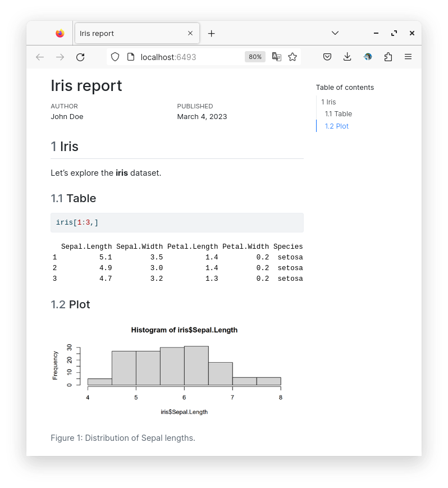Open the Downloads panel

pos(348,57)
